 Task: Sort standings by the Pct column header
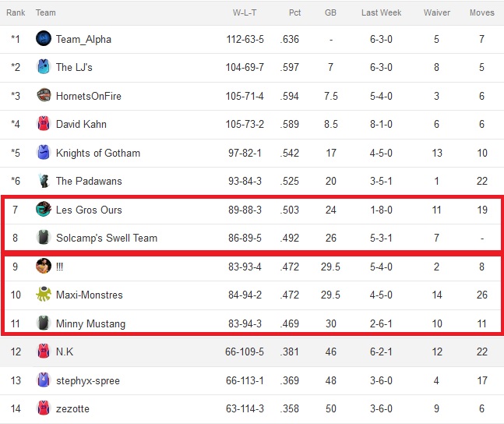point(294,12)
